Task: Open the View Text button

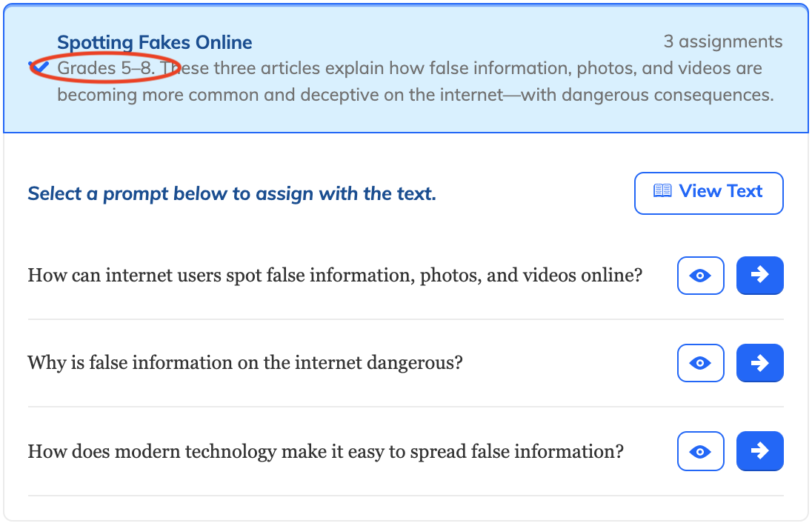Action: (708, 193)
